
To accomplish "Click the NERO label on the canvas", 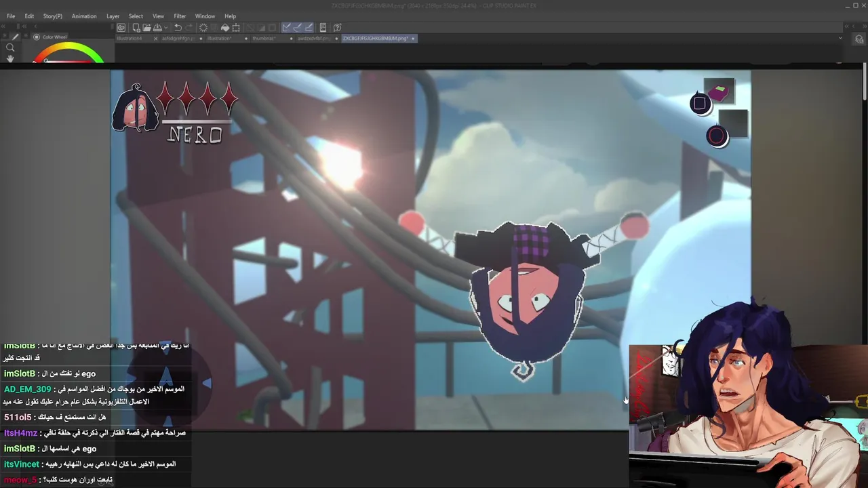I will click(195, 134).
